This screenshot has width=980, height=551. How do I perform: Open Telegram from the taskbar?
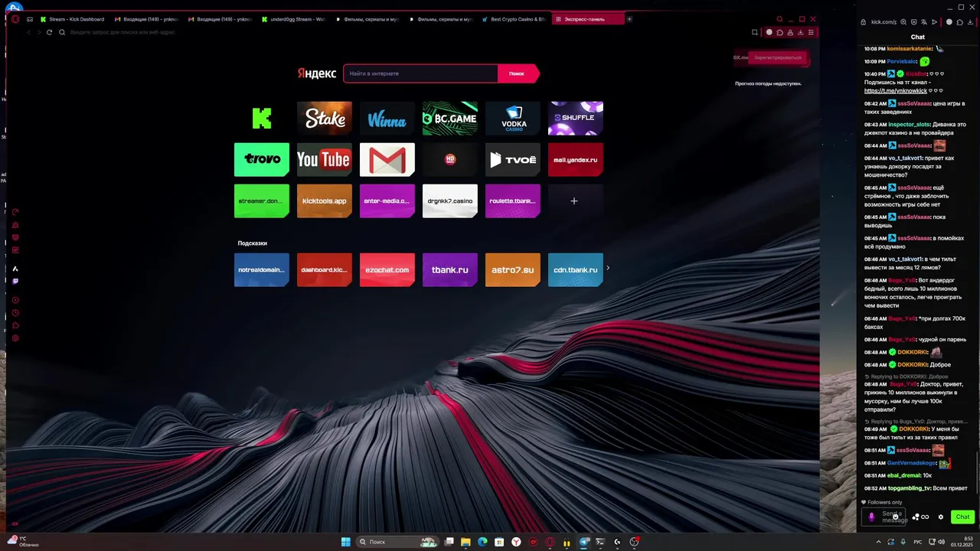tap(584, 542)
